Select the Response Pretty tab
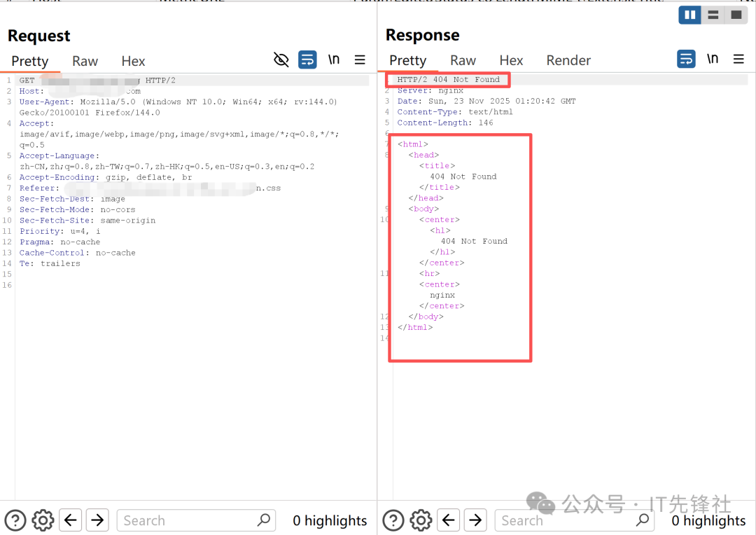 [x=408, y=60]
